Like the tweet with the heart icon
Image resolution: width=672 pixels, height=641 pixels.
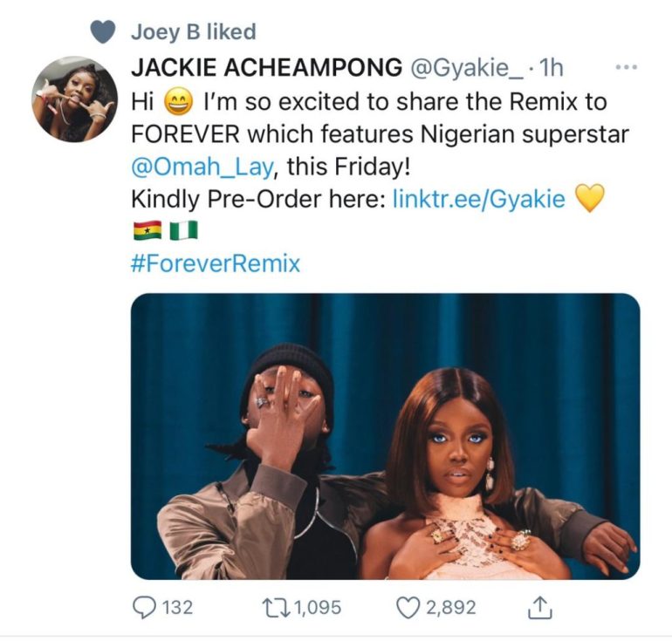tap(408, 607)
